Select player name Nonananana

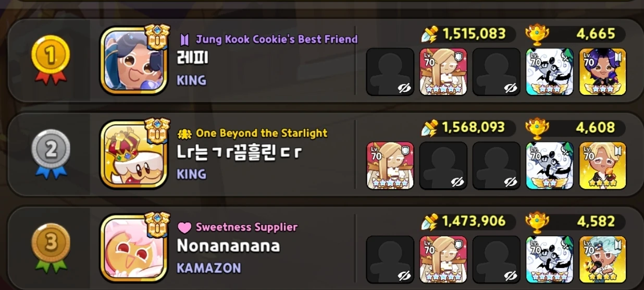pos(229,246)
